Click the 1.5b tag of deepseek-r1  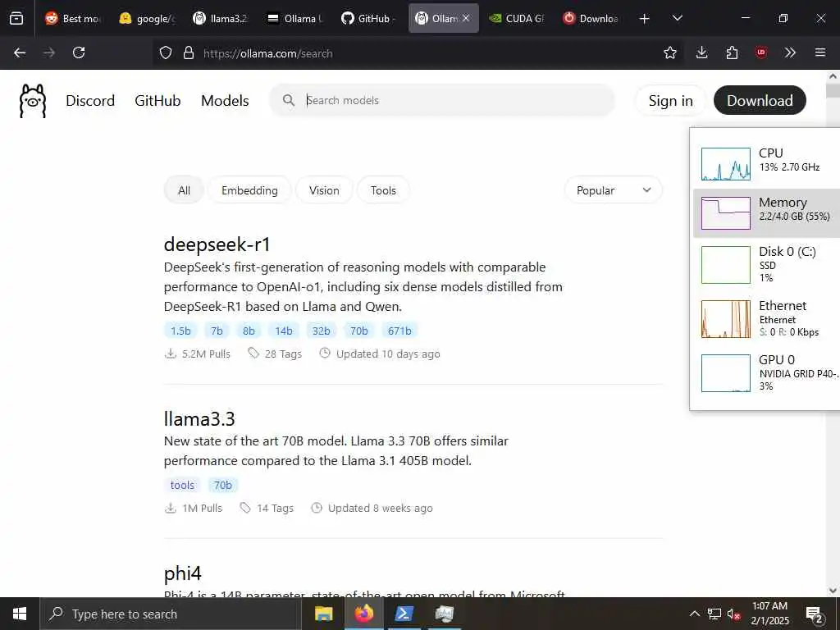click(180, 331)
